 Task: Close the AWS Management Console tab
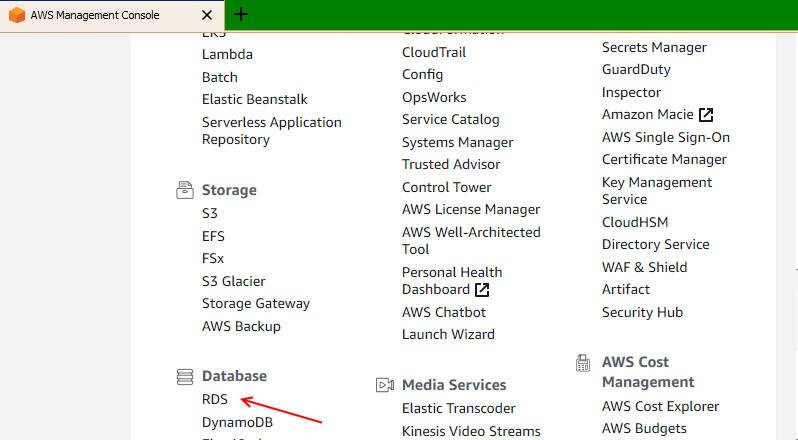pyautogui.click(x=207, y=15)
